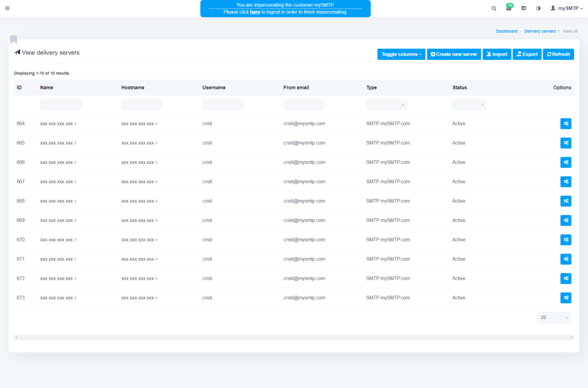Open options gear for server 673
The width and height of the screenshot is (588, 388).
[x=566, y=298]
